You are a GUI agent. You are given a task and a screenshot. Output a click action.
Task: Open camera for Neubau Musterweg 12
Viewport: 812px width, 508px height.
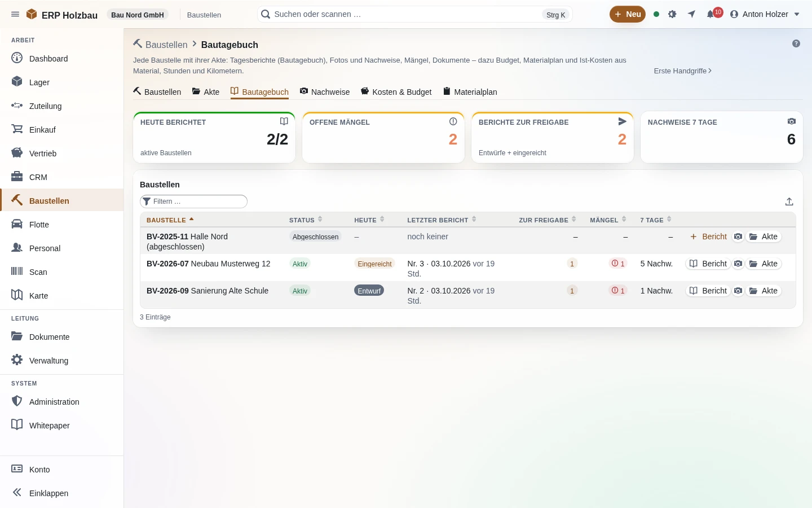738,264
